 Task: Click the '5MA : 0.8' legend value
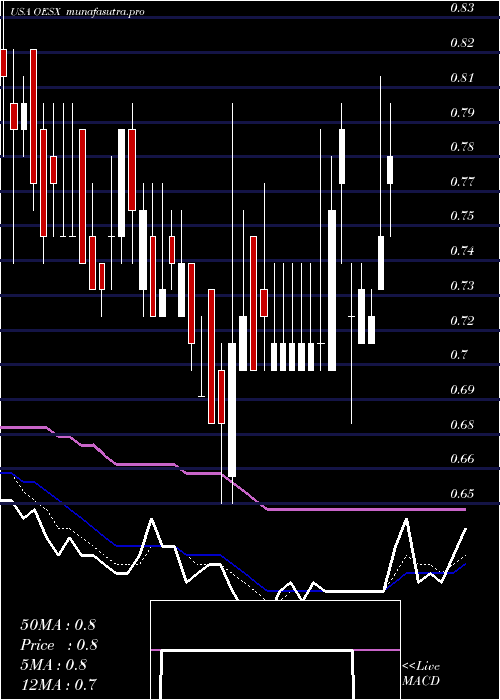(54, 665)
